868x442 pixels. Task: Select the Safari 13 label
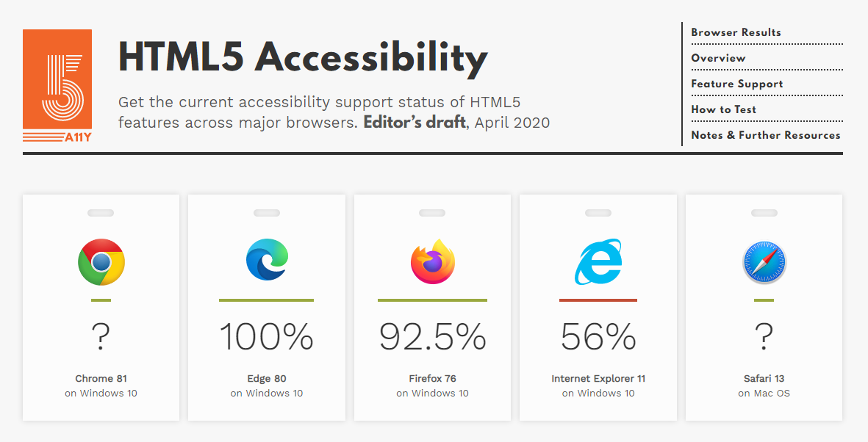(x=764, y=379)
